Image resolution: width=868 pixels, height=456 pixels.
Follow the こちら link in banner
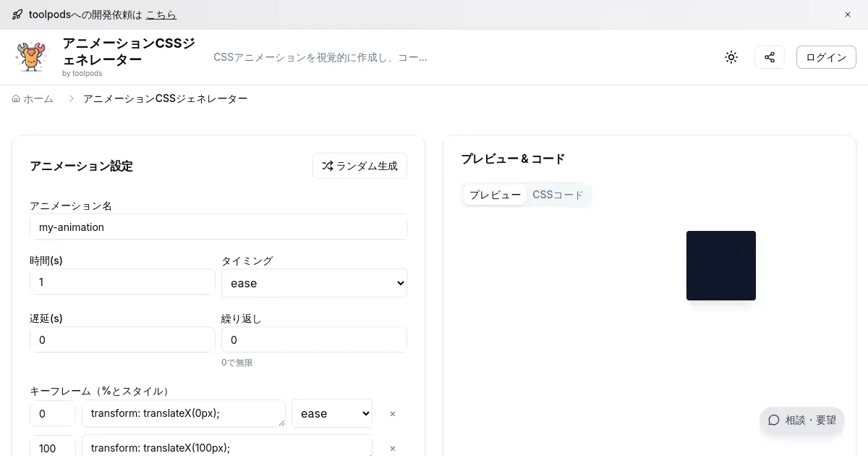point(161,14)
